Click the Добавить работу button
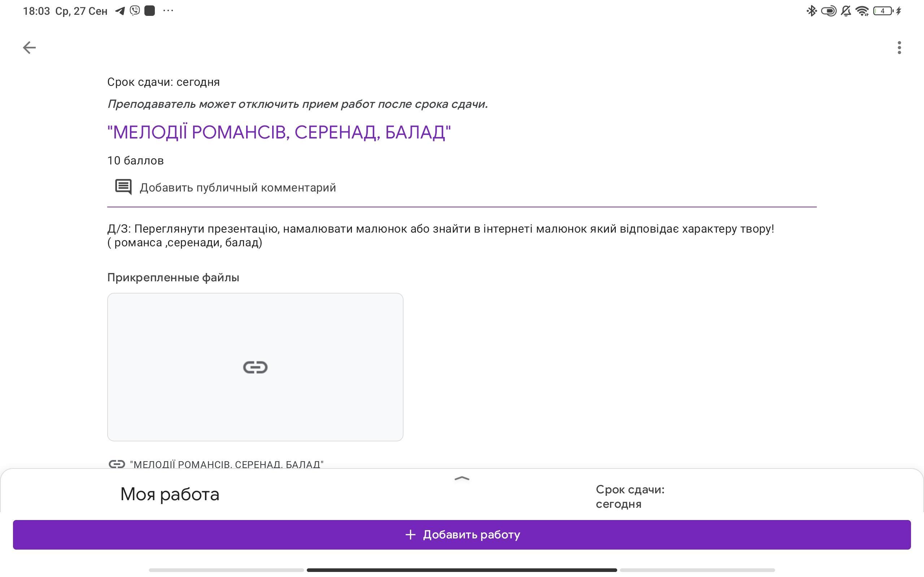 tap(462, 535)
